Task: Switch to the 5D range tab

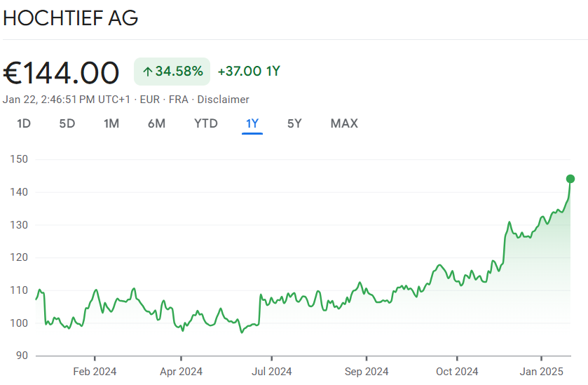Action: (x=67, y=123)
